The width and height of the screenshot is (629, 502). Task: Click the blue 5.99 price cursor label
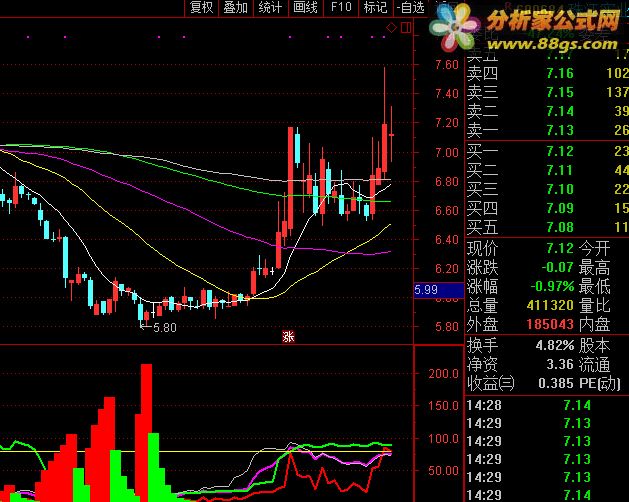click(x=439, y=290)
